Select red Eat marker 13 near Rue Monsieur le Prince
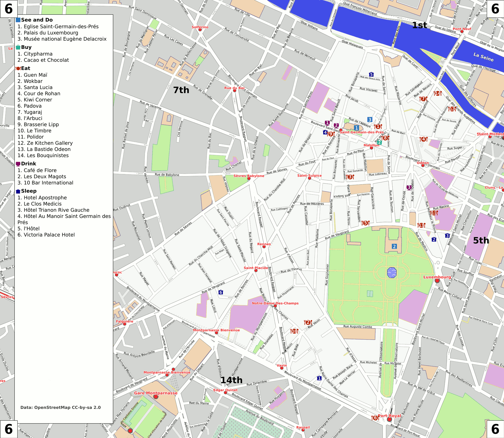The image size is (504, 438). click(421, 225)
